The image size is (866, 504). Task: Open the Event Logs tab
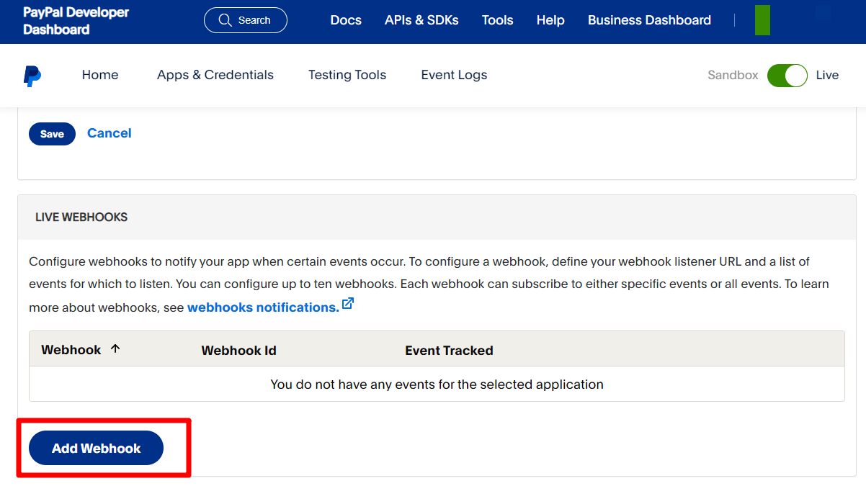coord(454,75)
